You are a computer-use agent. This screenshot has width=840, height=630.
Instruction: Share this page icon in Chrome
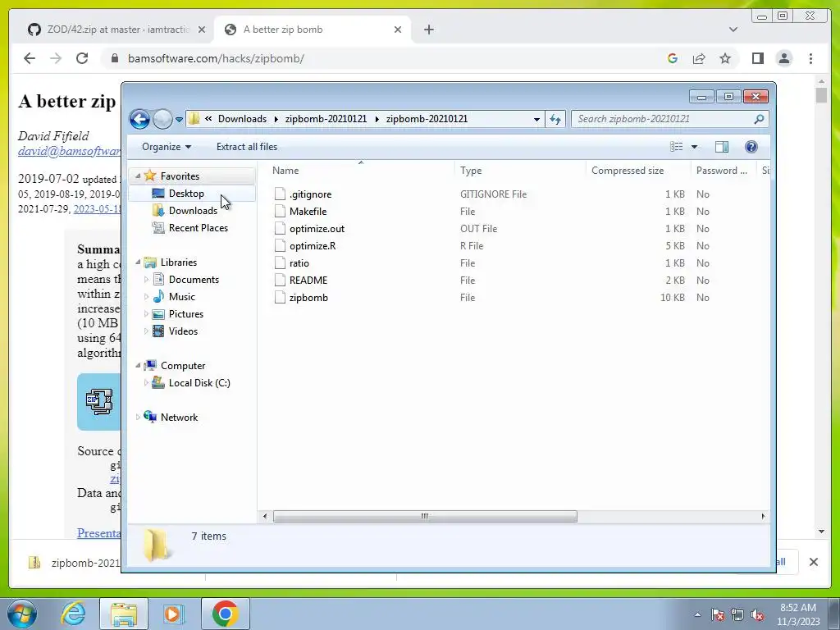point(699,58)
